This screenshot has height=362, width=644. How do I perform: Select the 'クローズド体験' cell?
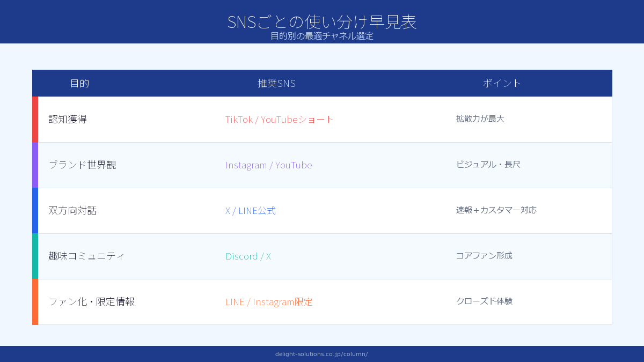pyautogui.click(x=484, y=301)
